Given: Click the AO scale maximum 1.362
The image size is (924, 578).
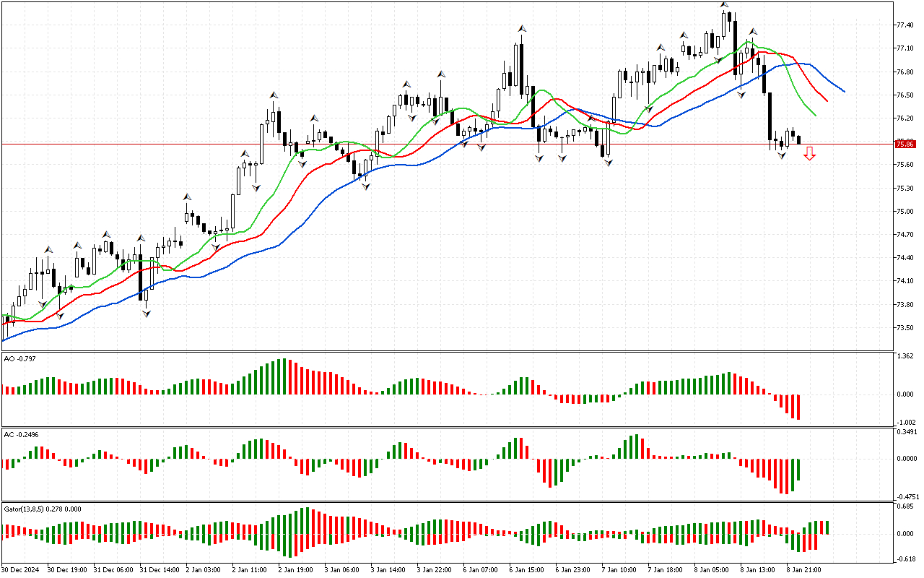Looking at the screenshot, I should point(905,356).
